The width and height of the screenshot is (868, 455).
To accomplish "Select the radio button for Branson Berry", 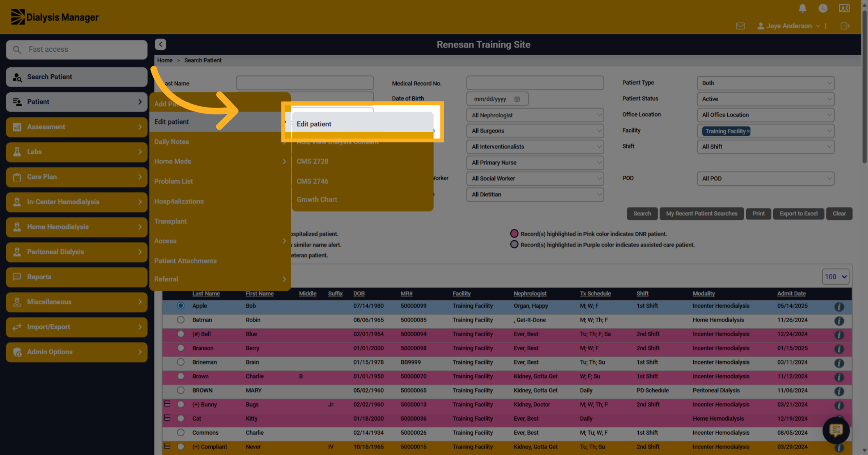I will [x=180, y=348].
